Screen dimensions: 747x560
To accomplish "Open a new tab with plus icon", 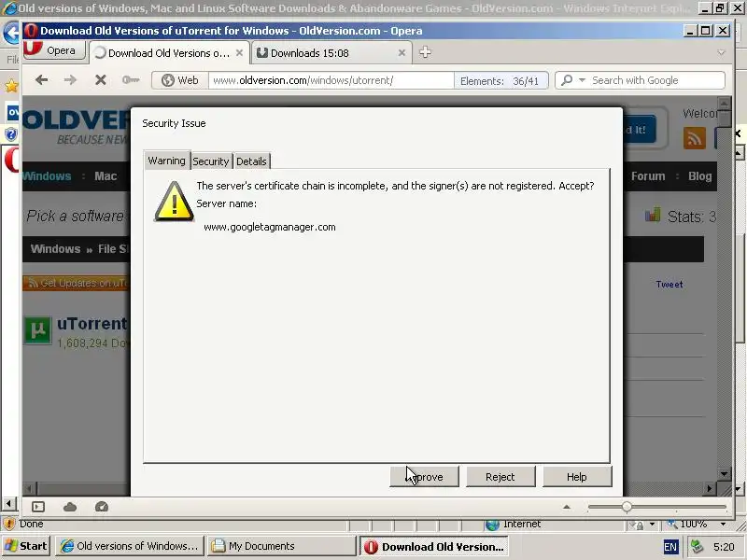I will 425,52.
